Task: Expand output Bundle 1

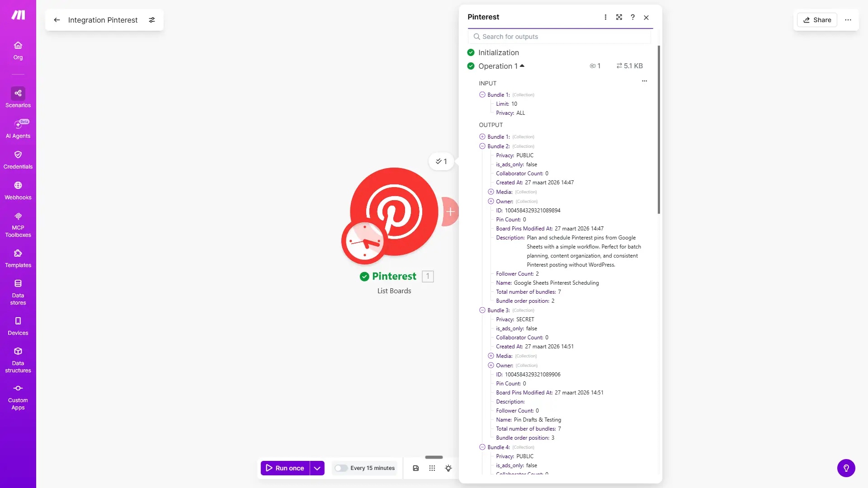Action: click(x=482, y=137)
